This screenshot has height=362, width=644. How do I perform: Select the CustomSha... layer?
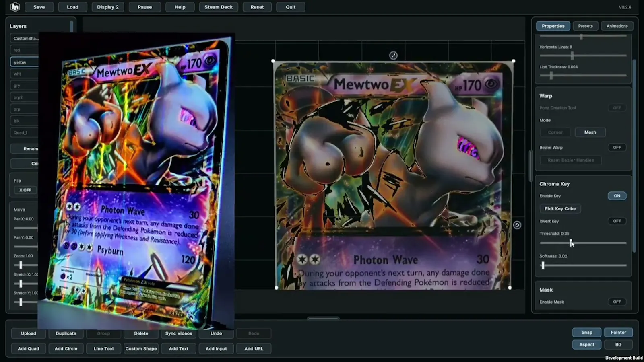pyautogui.click(x=25, y=39)
